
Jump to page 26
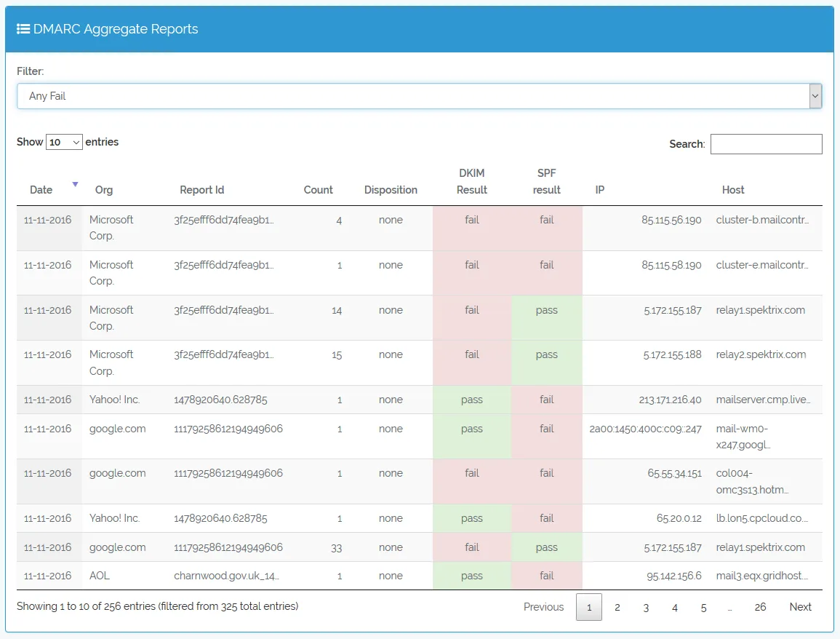click(x=760, y=607)
